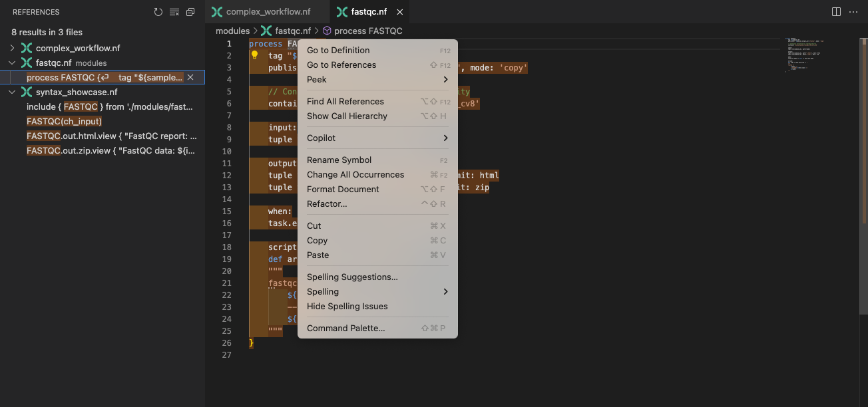Open Refactor... menu entry
868x407 pixels.
377,204
